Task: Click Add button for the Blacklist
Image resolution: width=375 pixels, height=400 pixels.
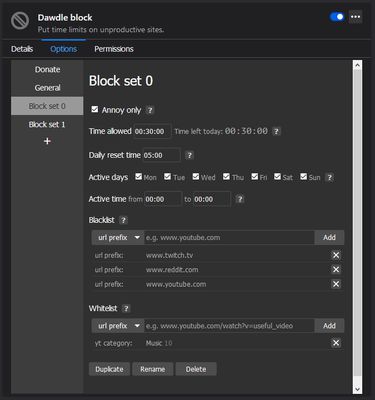Action: [329, 238]
